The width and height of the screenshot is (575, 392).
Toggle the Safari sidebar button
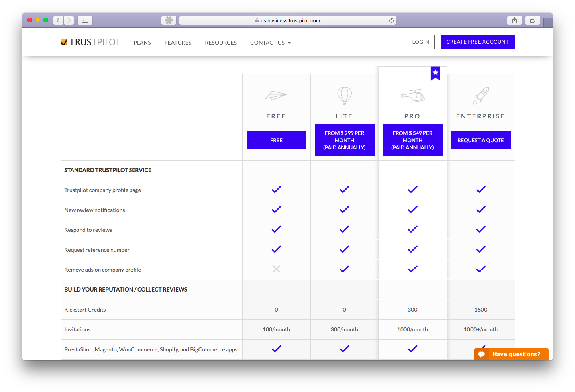[x=85, y=20]
